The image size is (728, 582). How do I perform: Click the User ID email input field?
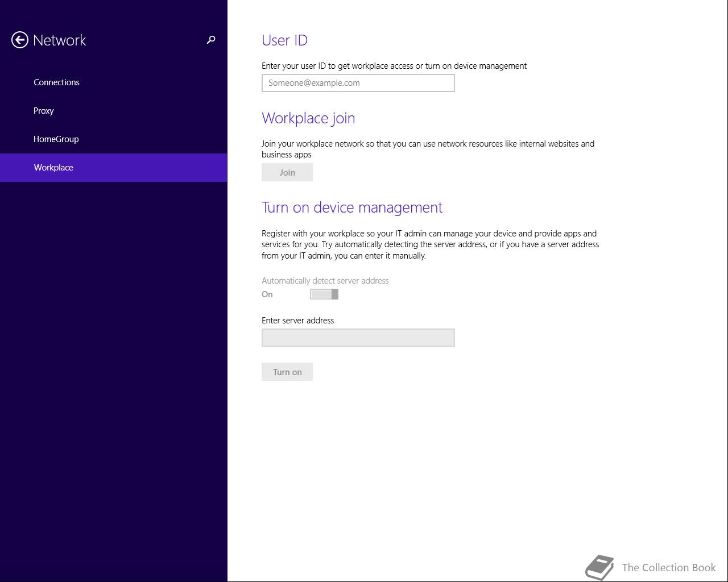pos(358,83)
